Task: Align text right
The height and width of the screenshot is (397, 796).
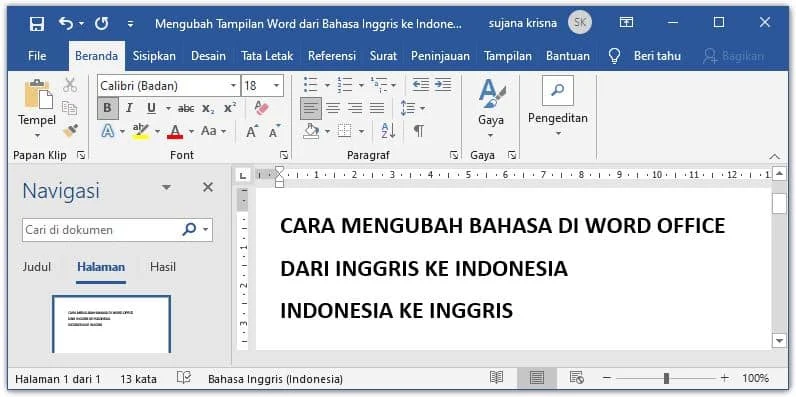Action: (x=355, y=108)
